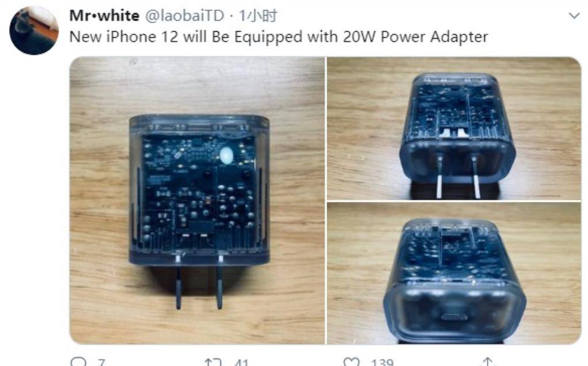Visit the @laobaiTD handle link

click(x=184, y=16)
